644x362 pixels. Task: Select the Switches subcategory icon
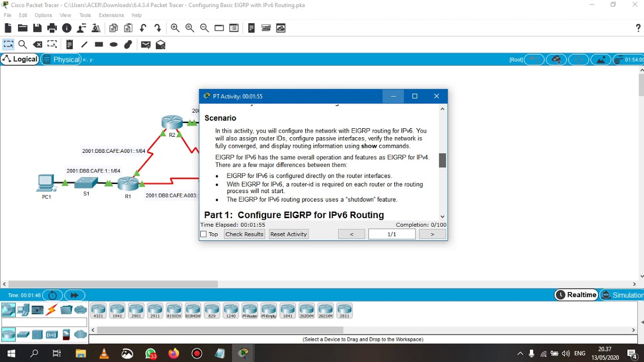tap(23, 334)
